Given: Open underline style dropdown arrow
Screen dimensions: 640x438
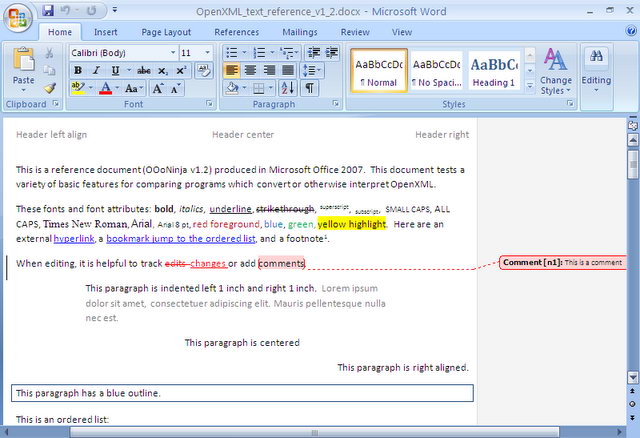Looking at the screenshot, I should tap(129, 71).
